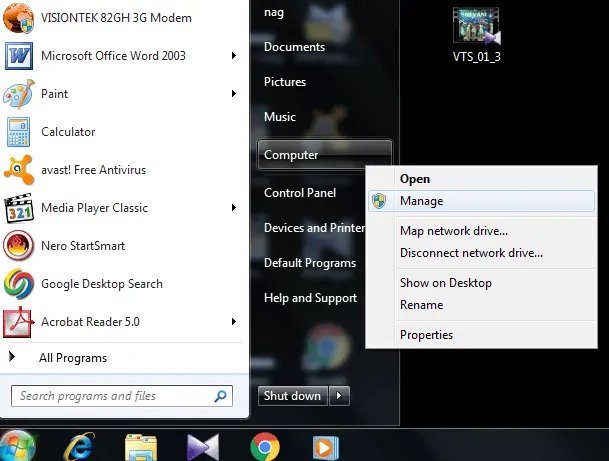Click the Search programs and files box
609x461 pixels.
122,396
